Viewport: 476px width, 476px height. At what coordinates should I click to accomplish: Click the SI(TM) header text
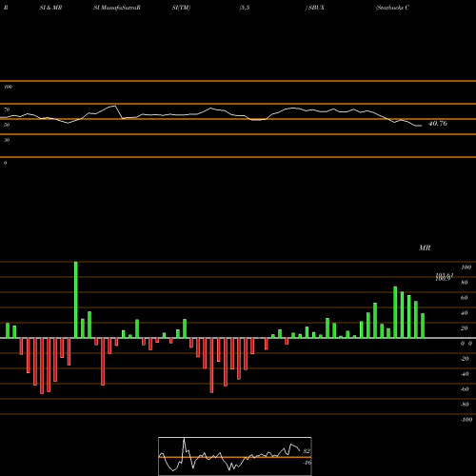click(x=181, y=8)
